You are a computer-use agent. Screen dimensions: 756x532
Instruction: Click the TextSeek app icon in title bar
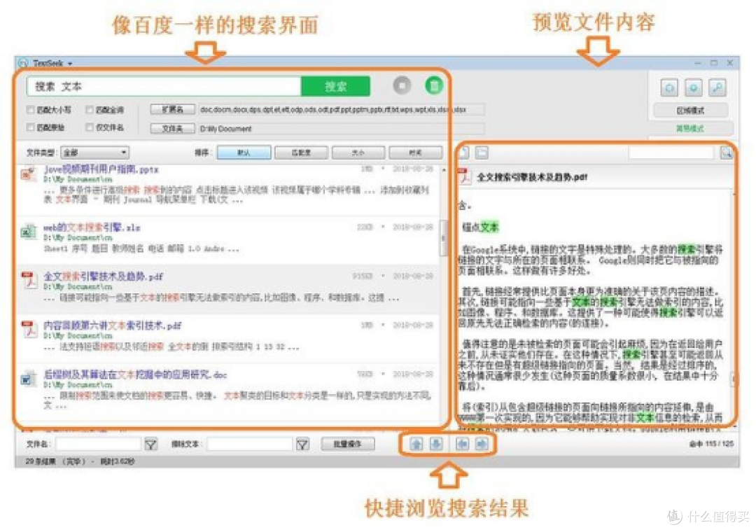(23, 63)
